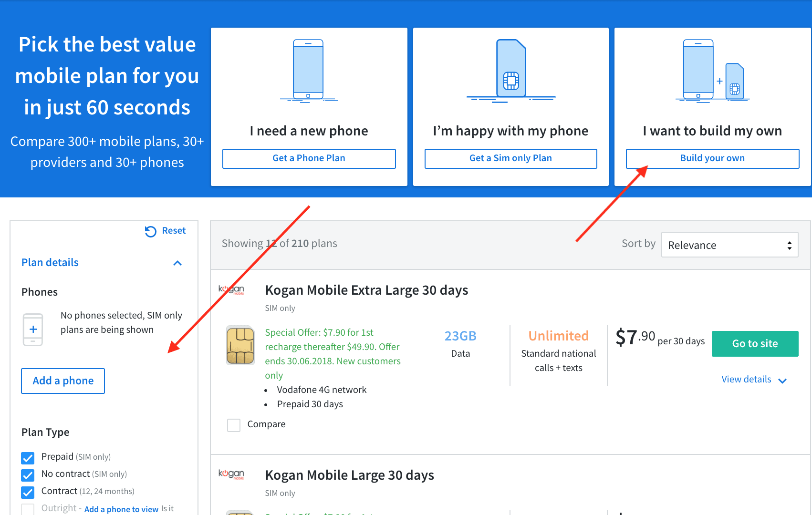Click the phone illustration above 'I need a new phone'
The image size is (812, 515).
(308, 70)
